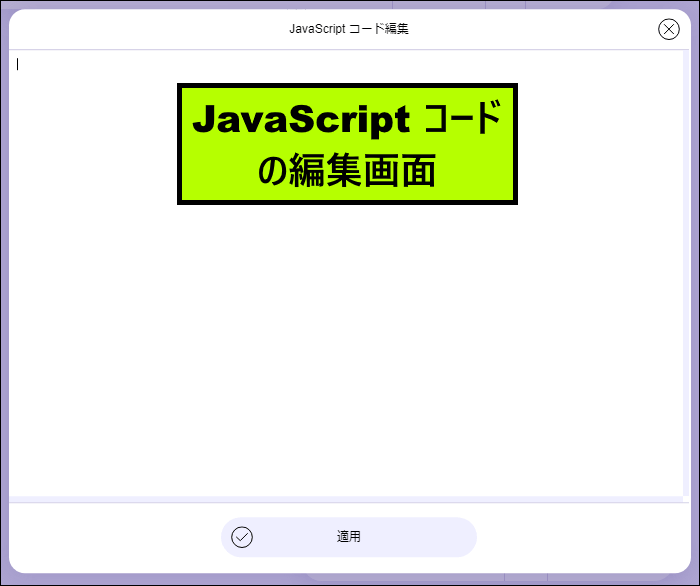Screen dimensions: 700x586
Task: Click the editor area right of the green banner
Action: coord(600,145)
